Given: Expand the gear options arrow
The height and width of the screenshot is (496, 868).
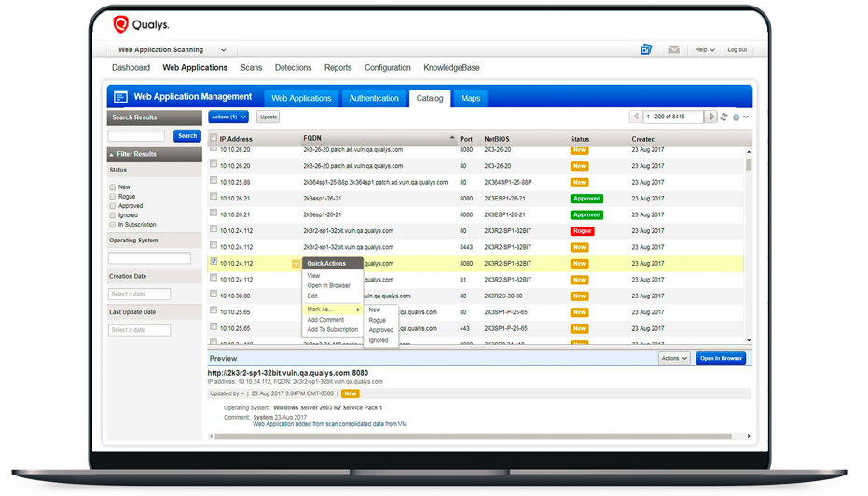Looking at the screenshot, I should 746,117.
